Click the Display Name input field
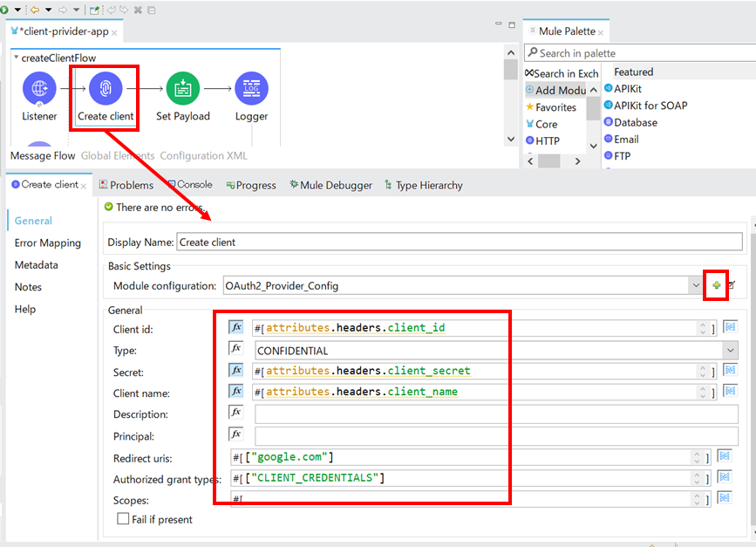Viewport: 756px width, 547px height. (x=459, y=242)
